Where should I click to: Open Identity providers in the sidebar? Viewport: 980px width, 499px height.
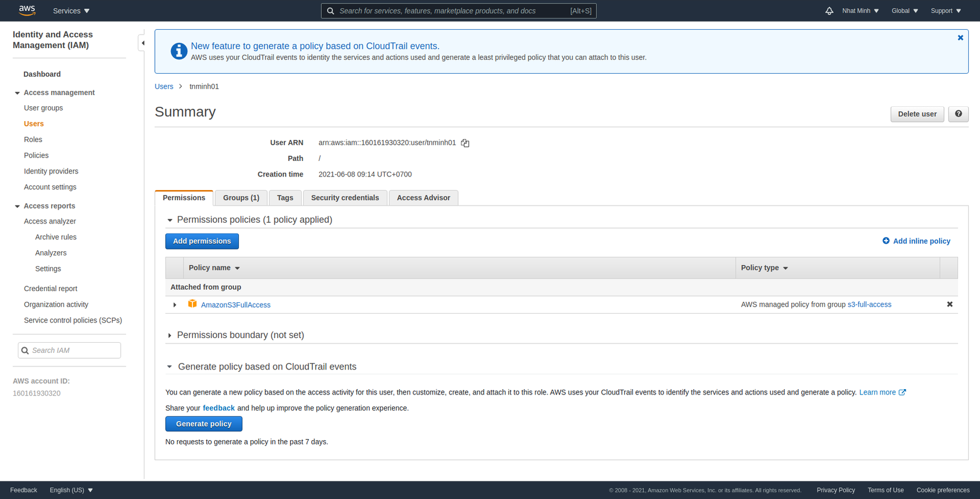point(51,171)
